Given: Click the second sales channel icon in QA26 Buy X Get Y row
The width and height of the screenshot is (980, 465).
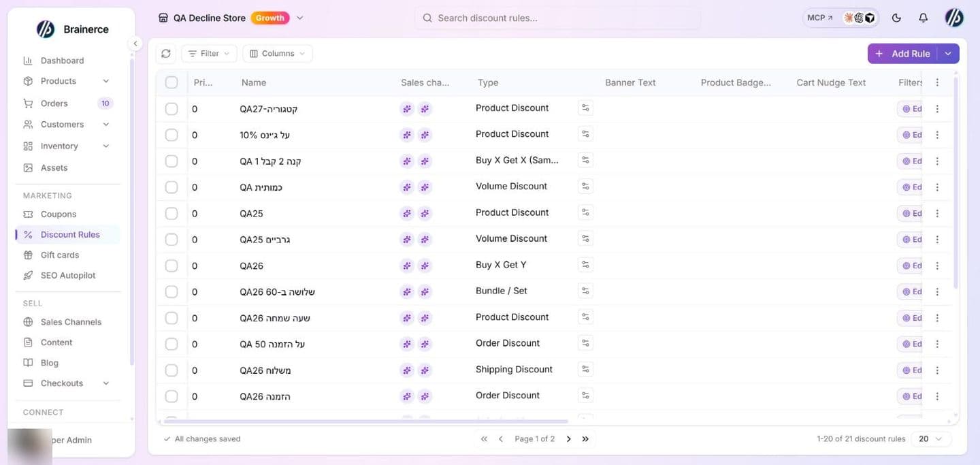Looking at the screenshot, I should click(425, 266).
